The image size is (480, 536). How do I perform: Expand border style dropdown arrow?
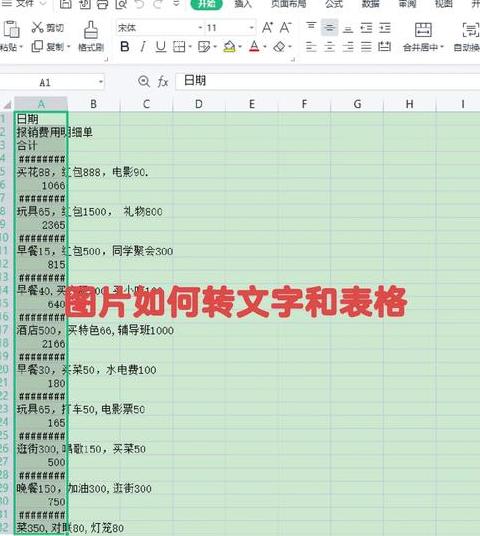pyautogui.click(x=190, y=47)
